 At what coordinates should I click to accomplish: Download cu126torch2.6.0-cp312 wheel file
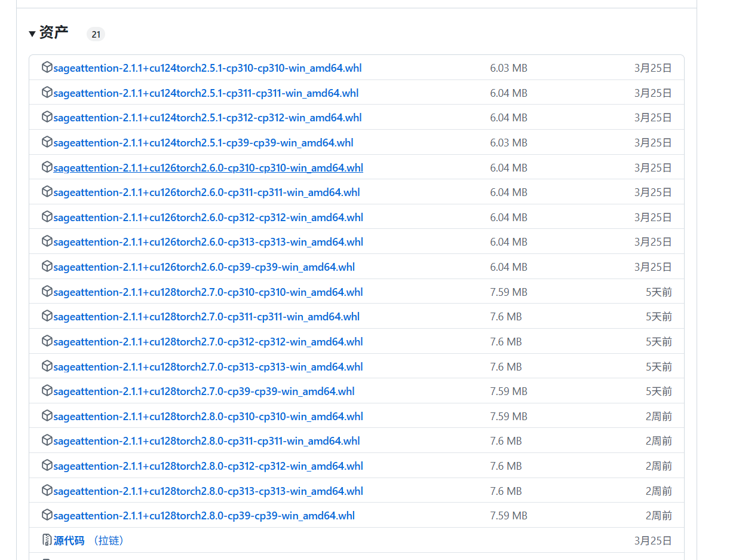[208, 218]
